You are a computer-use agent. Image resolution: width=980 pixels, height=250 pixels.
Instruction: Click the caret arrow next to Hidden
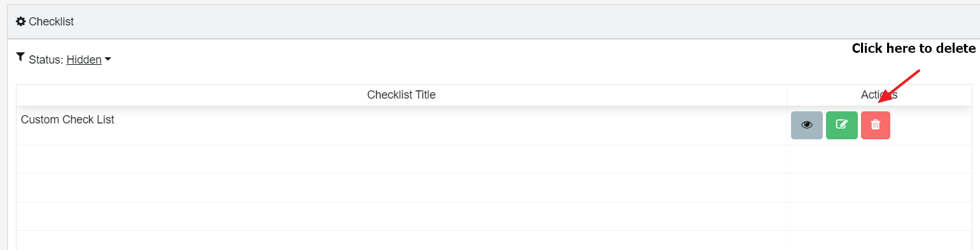point(108,60)
